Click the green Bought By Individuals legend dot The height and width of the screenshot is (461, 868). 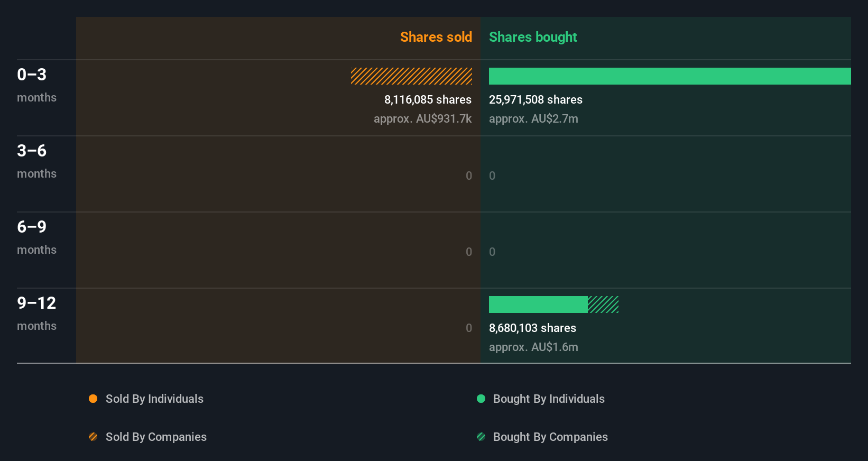pyautogui.click(x=481, y=399)
